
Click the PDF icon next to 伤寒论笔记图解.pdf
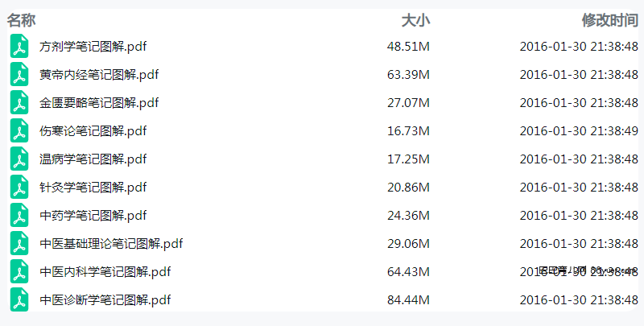[x=19, y=130]
